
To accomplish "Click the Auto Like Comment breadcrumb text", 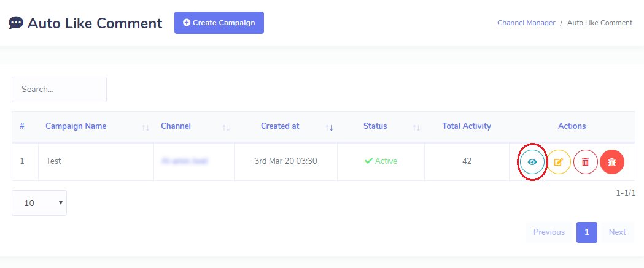I will tap(600, 23).
